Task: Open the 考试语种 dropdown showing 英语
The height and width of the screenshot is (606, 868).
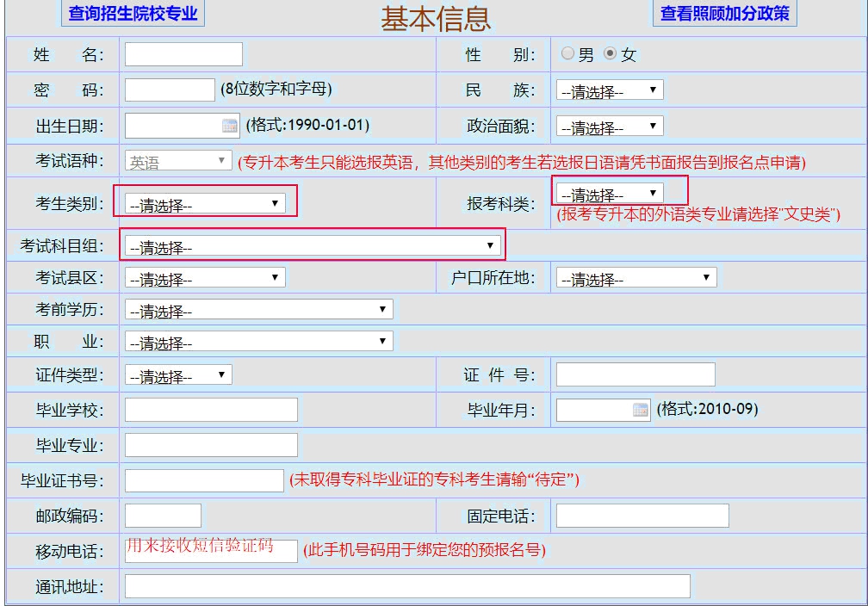Action: pos(178,160)
